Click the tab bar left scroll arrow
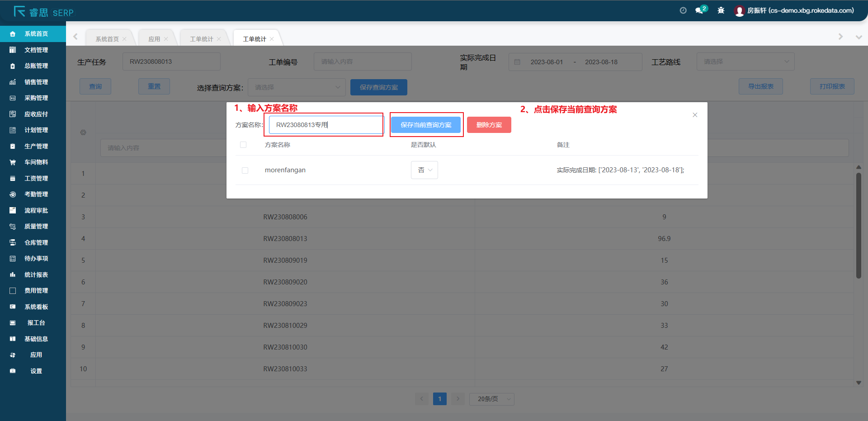The image size is (868, 421). [75, 37]
